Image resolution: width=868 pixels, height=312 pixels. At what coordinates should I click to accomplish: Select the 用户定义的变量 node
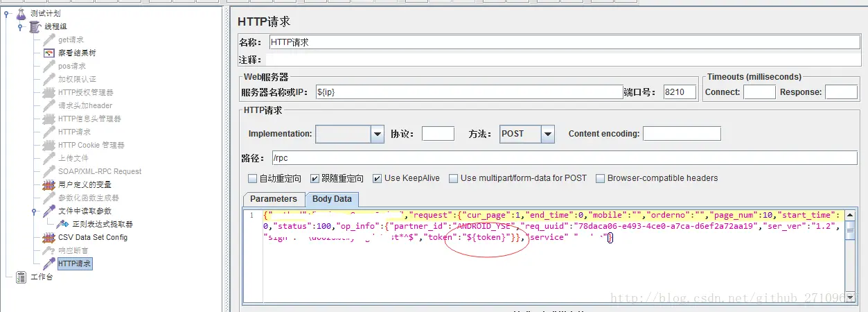[x=85, y=184]
